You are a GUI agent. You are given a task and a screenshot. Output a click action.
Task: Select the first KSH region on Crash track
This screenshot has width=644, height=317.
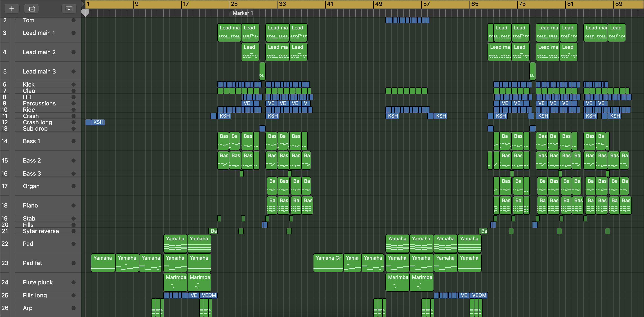[x=224, y=116]
